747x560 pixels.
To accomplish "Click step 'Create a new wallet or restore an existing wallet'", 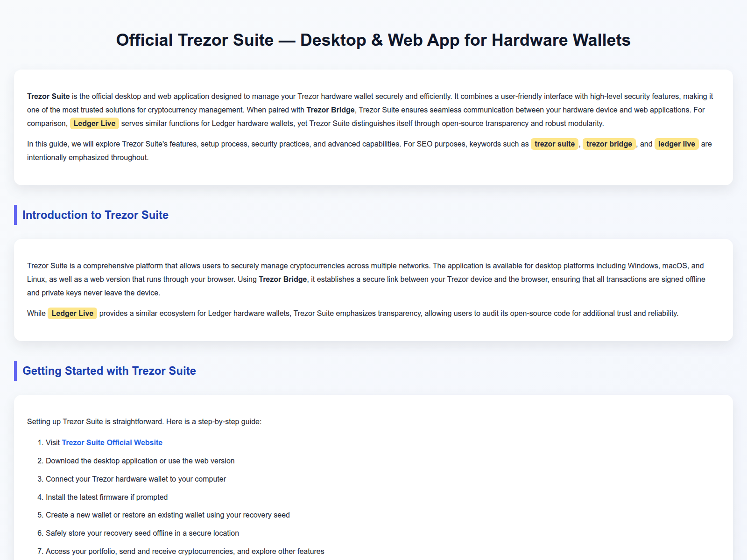I will 168,515.
